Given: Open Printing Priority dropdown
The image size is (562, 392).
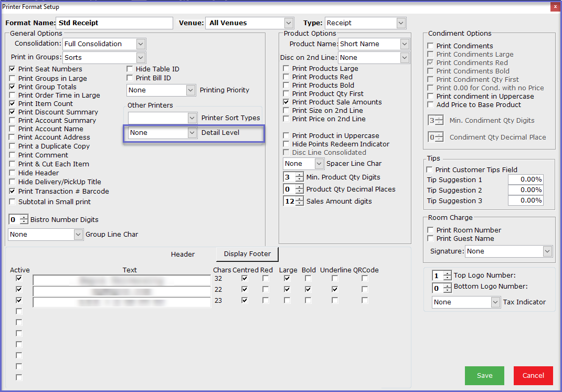Looking at the screenshot, I should 190,90.
